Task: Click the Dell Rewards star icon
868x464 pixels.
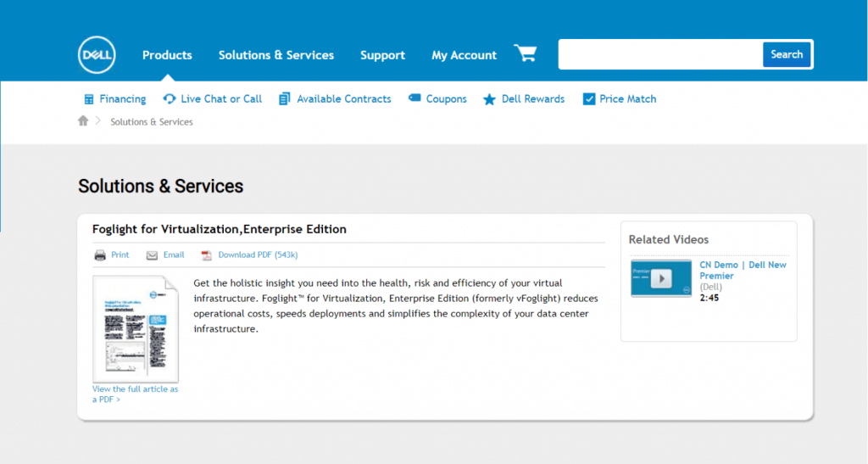Action: tap(489, 99)
